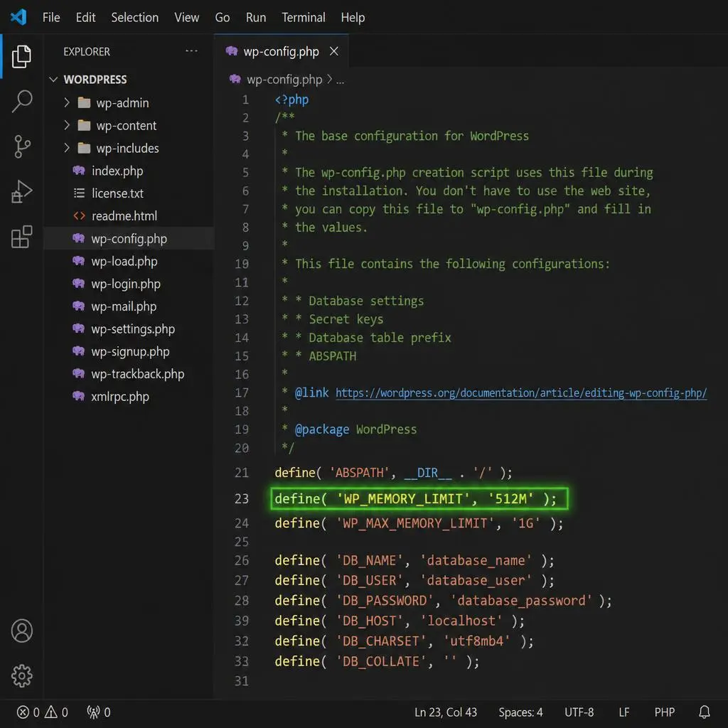
Task: Select the wp-config.php editor tab
Action: (x=282, y=51)
